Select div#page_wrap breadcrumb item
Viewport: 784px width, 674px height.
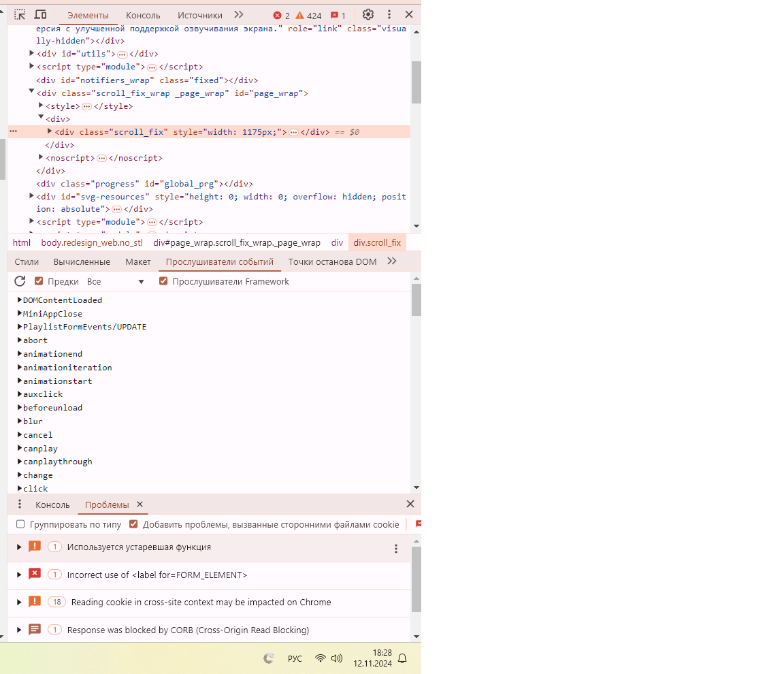point(237,242)
